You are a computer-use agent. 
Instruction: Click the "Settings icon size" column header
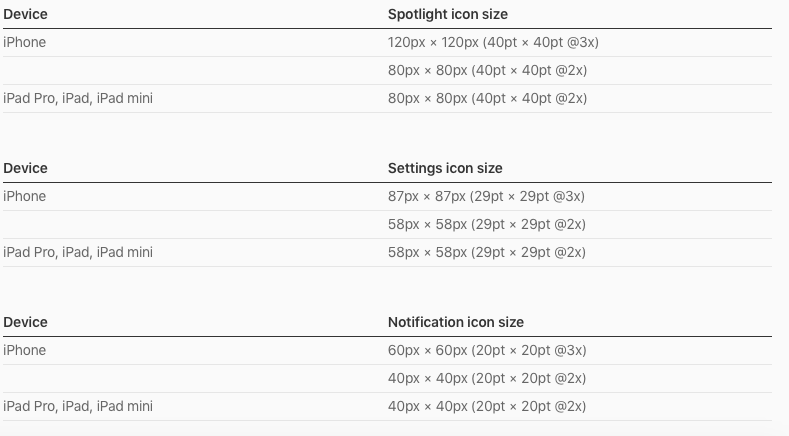(x=445, y=168)
